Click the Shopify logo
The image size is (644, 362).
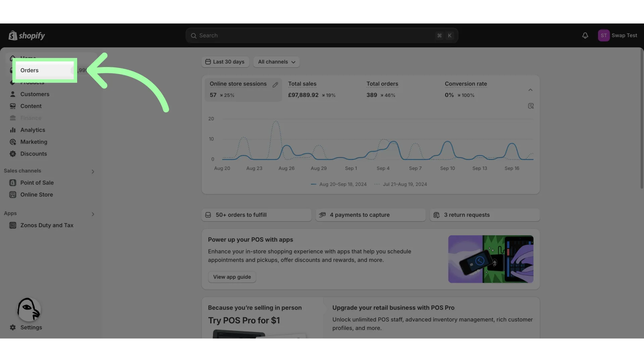click(x=27, y=36)
